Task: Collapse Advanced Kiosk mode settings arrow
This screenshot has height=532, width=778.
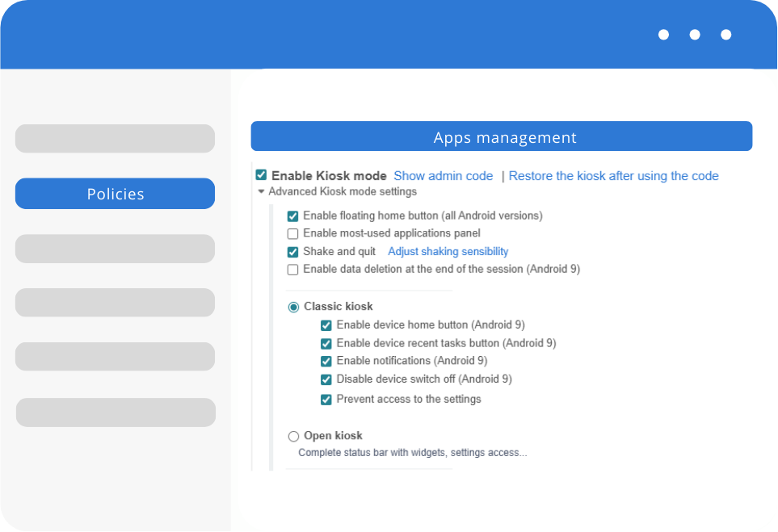Action: click(261, 192)
